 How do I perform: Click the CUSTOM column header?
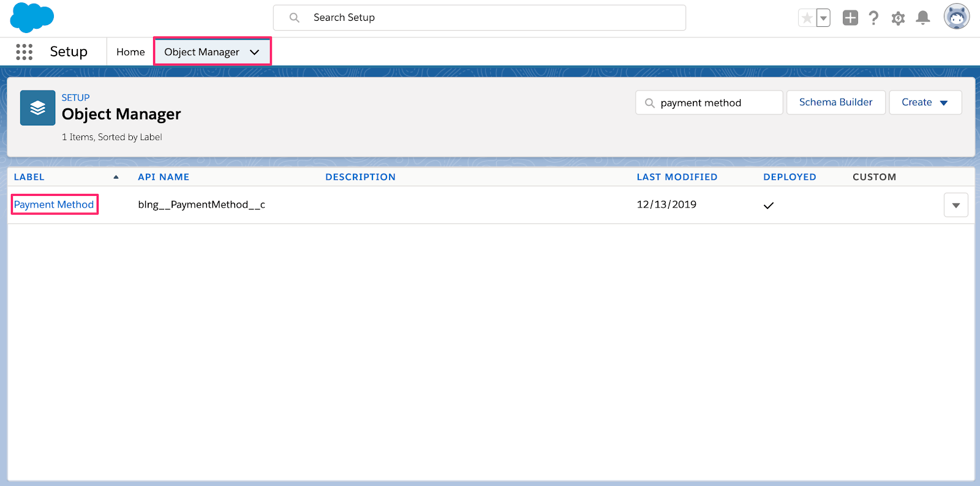click(x=874, y=177)
